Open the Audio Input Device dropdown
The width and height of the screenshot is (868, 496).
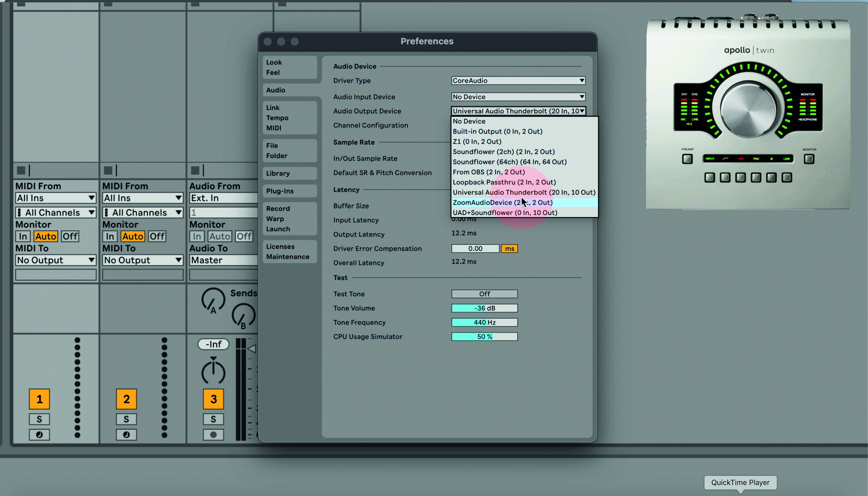click(518, 97)
